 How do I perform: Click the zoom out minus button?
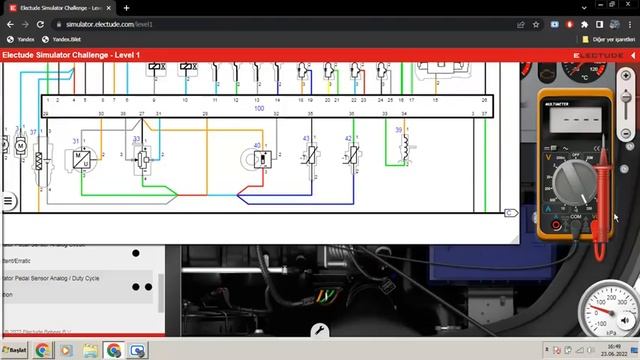625,133
